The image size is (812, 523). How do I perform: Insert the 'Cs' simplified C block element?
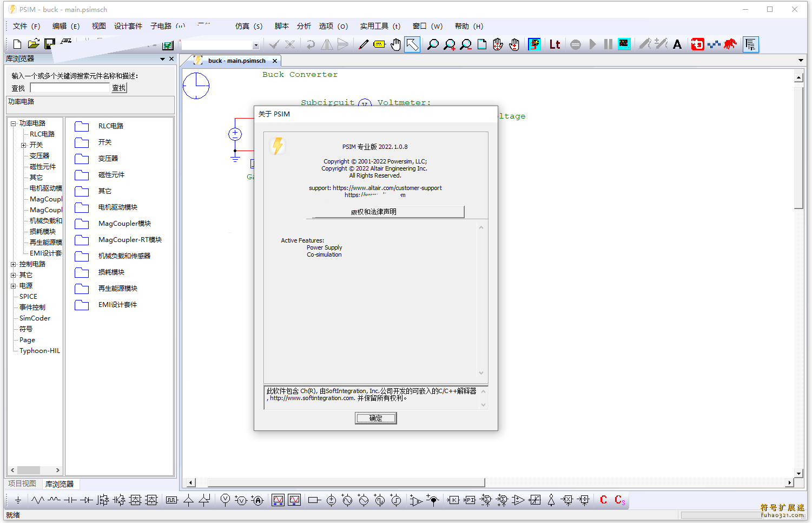tap(620, 500)
